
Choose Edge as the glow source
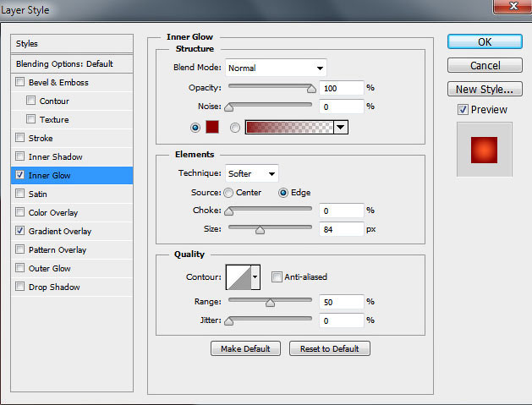[x=283, y=193]
